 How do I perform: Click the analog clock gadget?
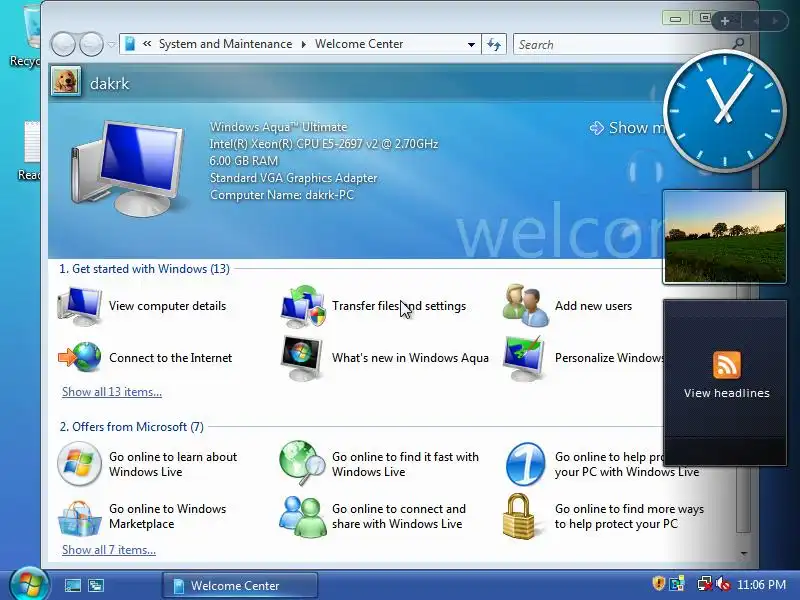(724, 111)
